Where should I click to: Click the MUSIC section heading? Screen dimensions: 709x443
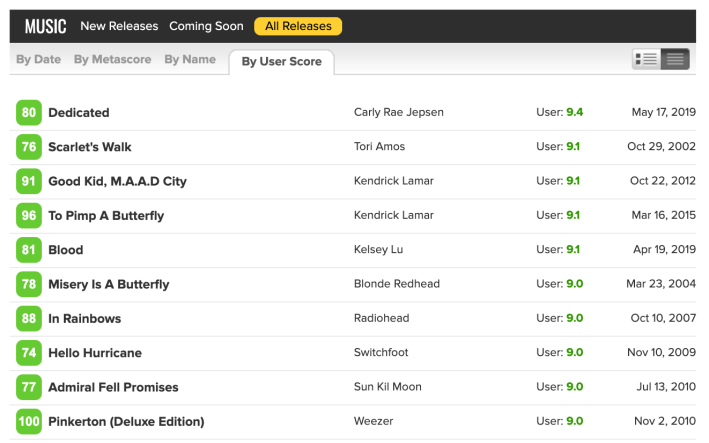(45, 26)
